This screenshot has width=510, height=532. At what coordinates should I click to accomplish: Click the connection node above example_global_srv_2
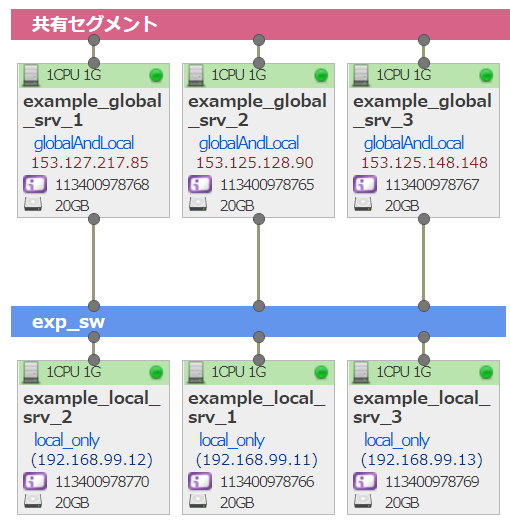coord(259,40)
